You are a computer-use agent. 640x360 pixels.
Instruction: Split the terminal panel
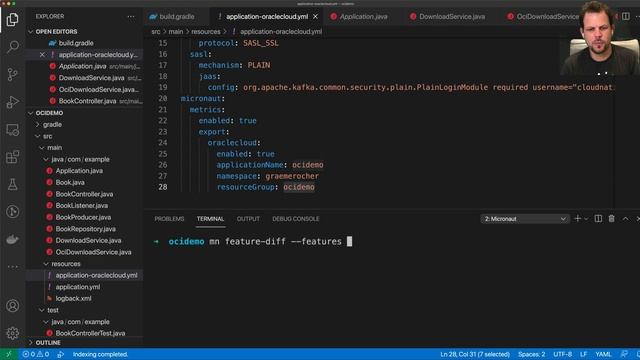click(598, 219)
